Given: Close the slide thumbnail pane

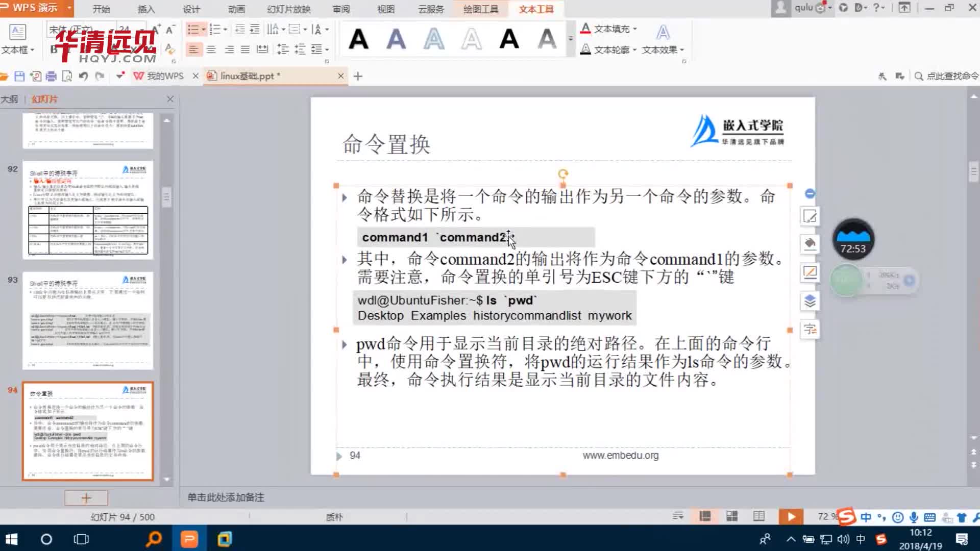Looking at the screenshot, I should click(170, 99).
